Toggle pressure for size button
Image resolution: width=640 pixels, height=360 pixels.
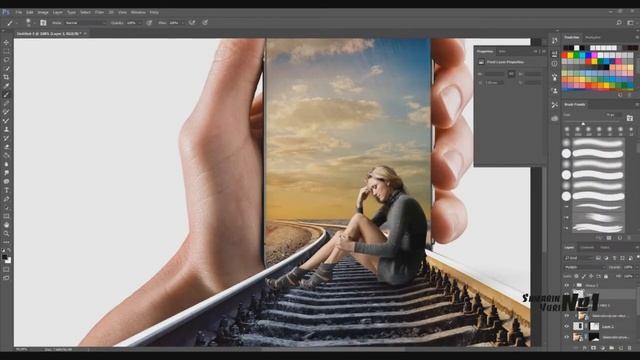[205, 23]
